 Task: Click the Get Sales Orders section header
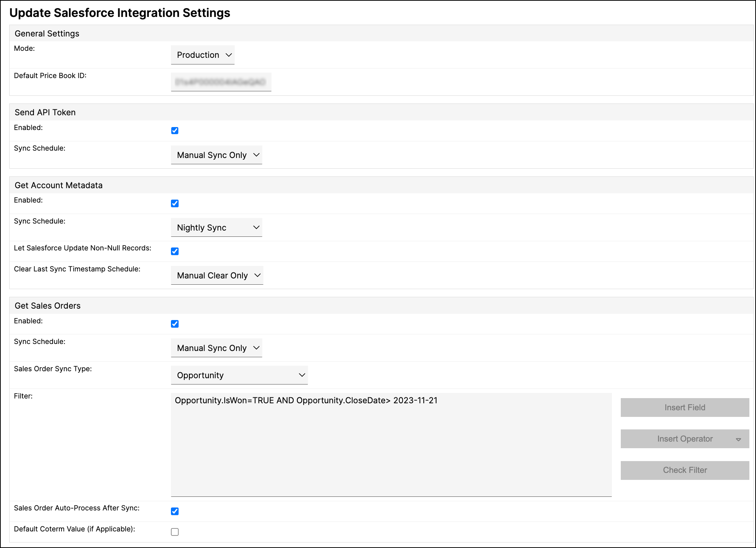[x=381, y=306]
